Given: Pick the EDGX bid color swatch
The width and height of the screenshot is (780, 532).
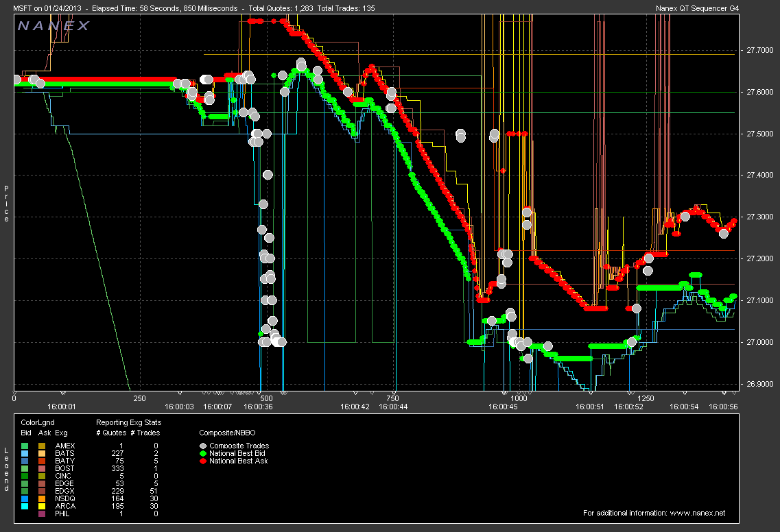Looking at the screenshot, I should click(x=25, y=492).
